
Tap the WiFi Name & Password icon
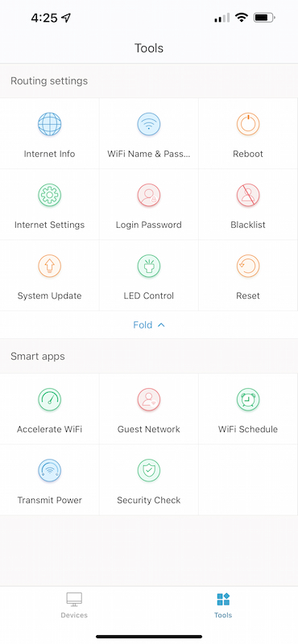click(x=149, y=124)
